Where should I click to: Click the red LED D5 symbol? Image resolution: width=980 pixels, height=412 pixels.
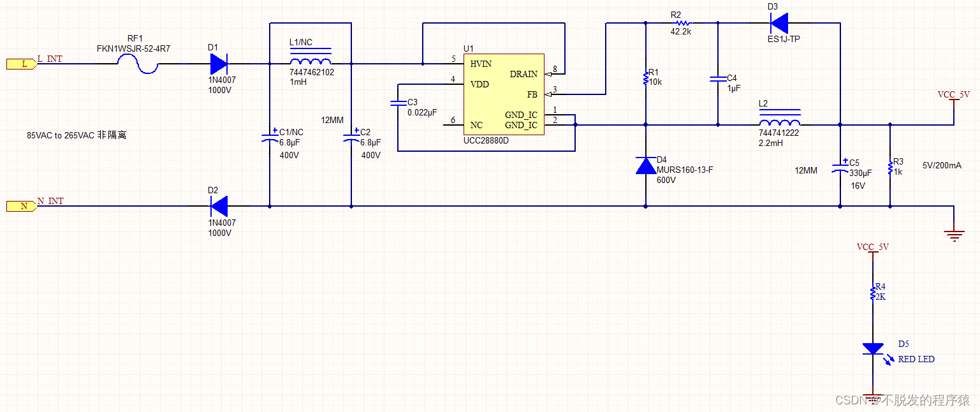pos(872,349)
